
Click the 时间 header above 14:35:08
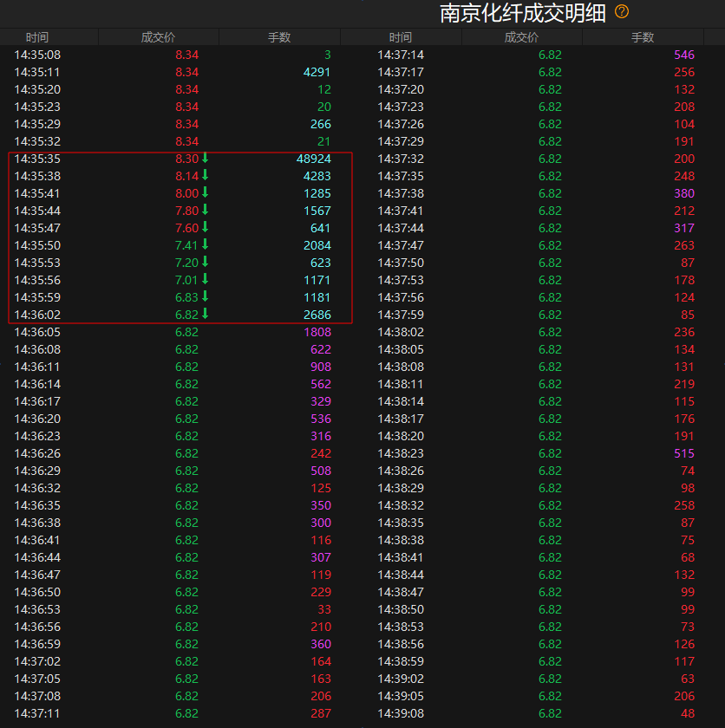(37, 37)
